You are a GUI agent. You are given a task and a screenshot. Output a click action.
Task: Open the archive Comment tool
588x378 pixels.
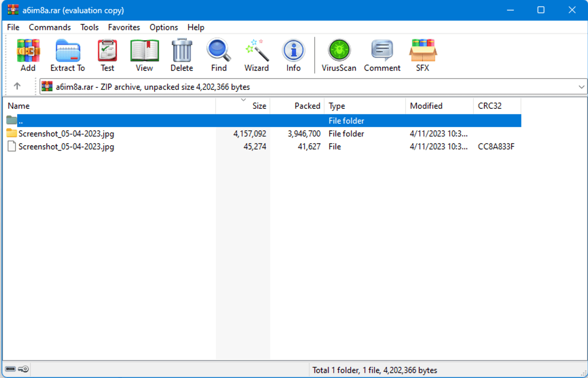(382, 55)
